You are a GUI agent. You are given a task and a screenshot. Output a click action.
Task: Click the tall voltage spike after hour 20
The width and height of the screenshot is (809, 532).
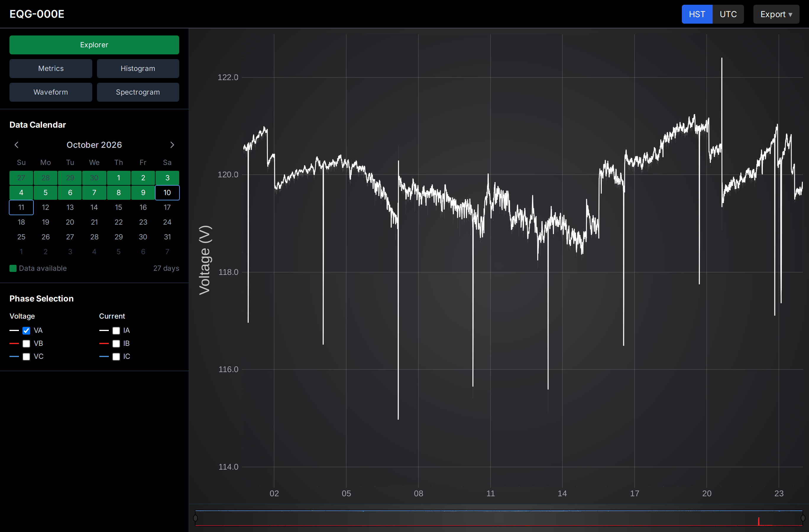[722, 102]
